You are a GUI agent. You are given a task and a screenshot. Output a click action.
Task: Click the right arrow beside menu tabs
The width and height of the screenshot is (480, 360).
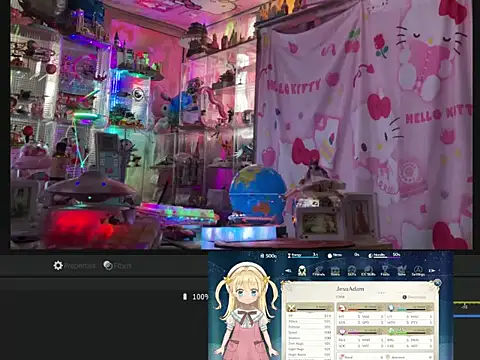(x=432, y=271)
